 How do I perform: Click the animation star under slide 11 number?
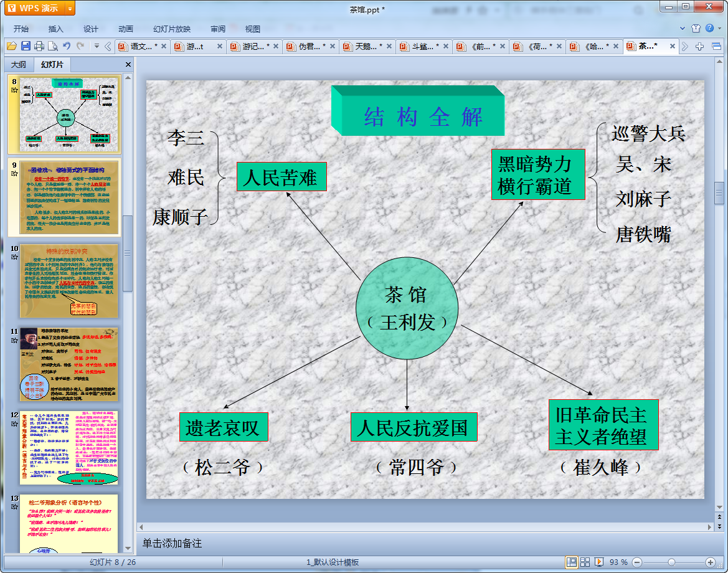pyautogui.click(x=14, y=340)
